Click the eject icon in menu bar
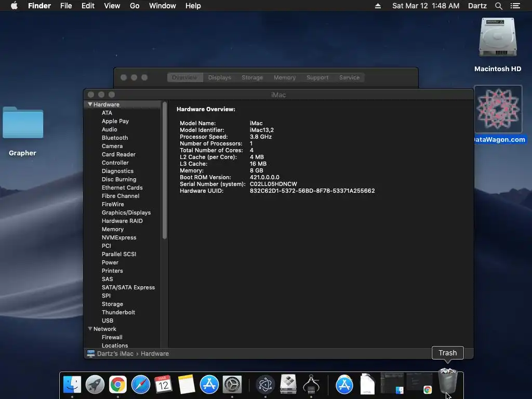The width and height of the screenshot is (532, 399). tap(378, 6)
